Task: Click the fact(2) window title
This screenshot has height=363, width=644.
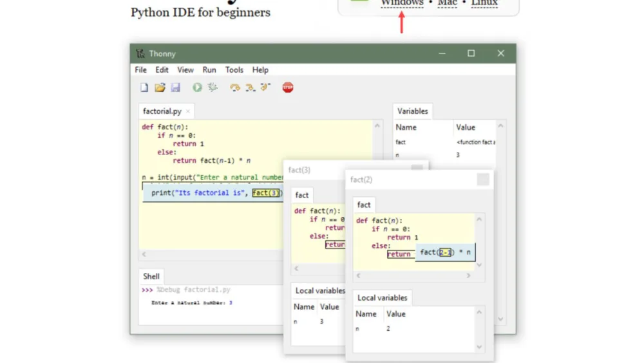Action: click(x=361, y=180)
